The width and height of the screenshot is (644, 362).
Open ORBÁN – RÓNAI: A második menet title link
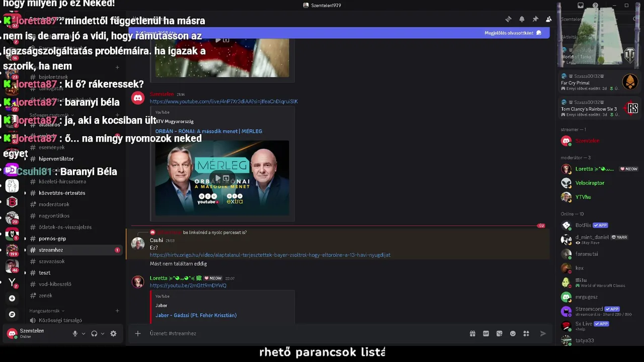click(208, 131)
